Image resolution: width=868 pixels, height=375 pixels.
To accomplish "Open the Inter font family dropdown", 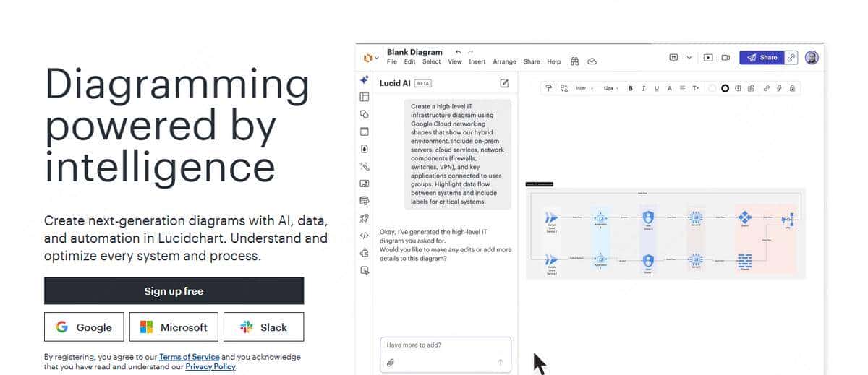I will tap(584, 88).
